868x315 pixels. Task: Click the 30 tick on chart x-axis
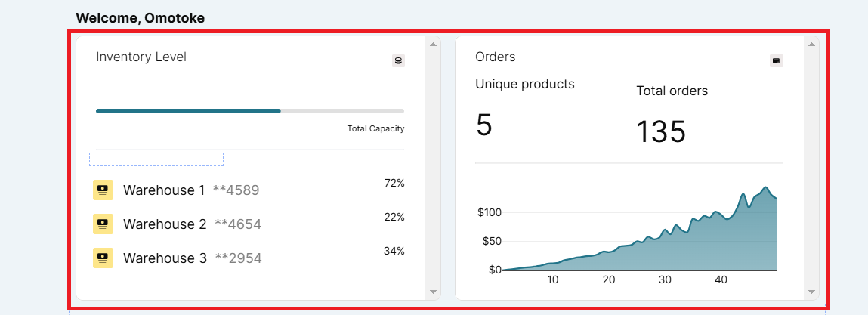coord(665,280)
